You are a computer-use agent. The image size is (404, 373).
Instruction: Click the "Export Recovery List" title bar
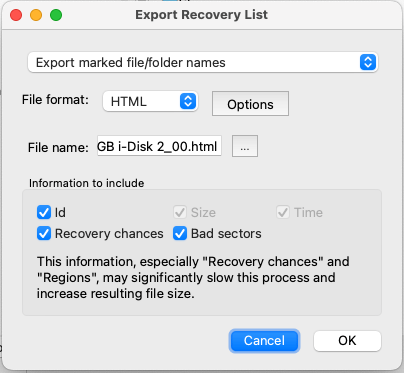pyautogui.click(x=201, y=15)
